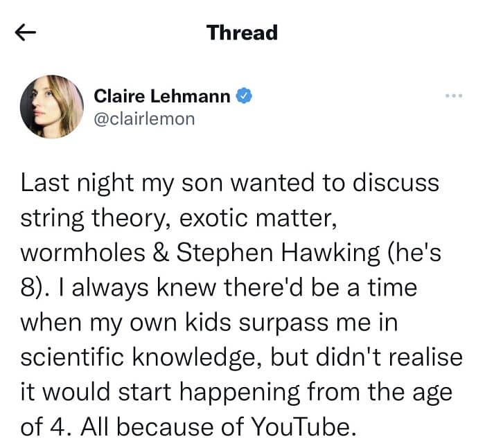Image resolution: width=485 pixels, height=448 pixels.
Task: Click the Thread header title
Action: click(242, 33)
